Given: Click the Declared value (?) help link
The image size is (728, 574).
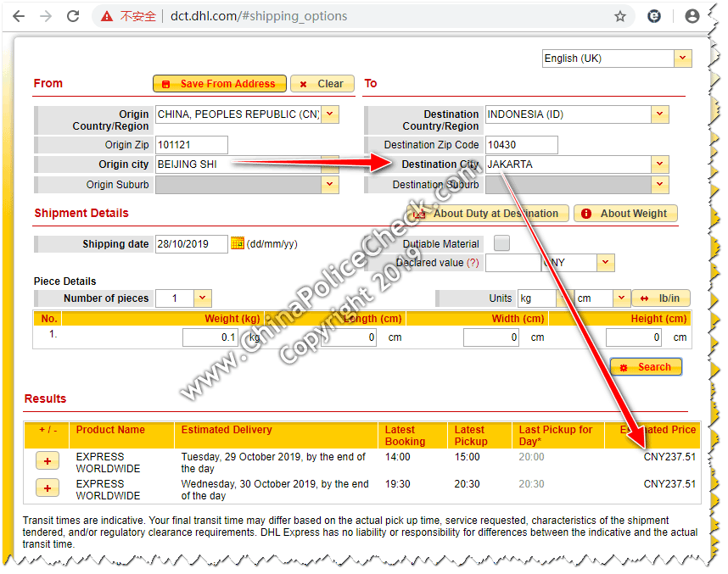Looking at the screenshot, I should (473, 263).
